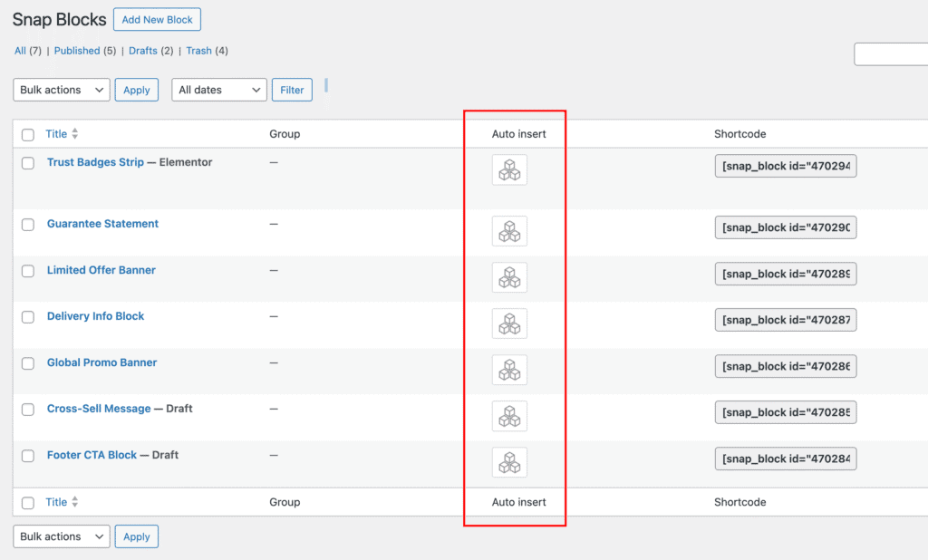Click auto insert icon for Guarantee Statement
Viewport: 928px width, 560px height.
[509, 231]
